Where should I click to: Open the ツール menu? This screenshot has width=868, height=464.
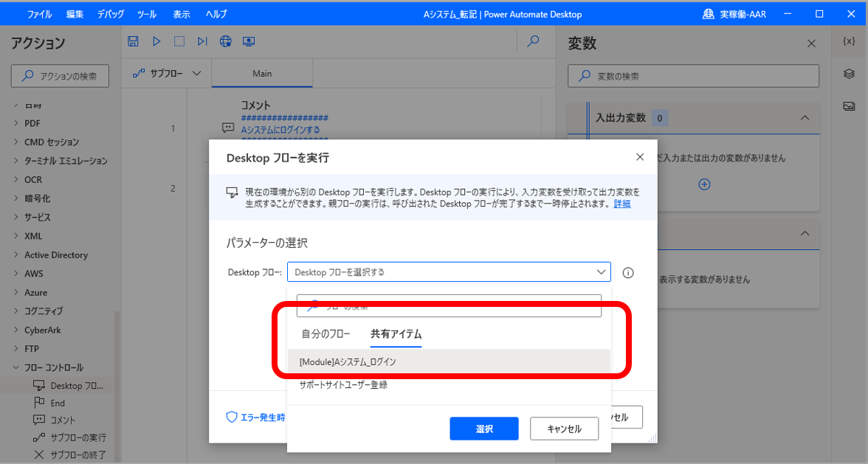point(147,14)
